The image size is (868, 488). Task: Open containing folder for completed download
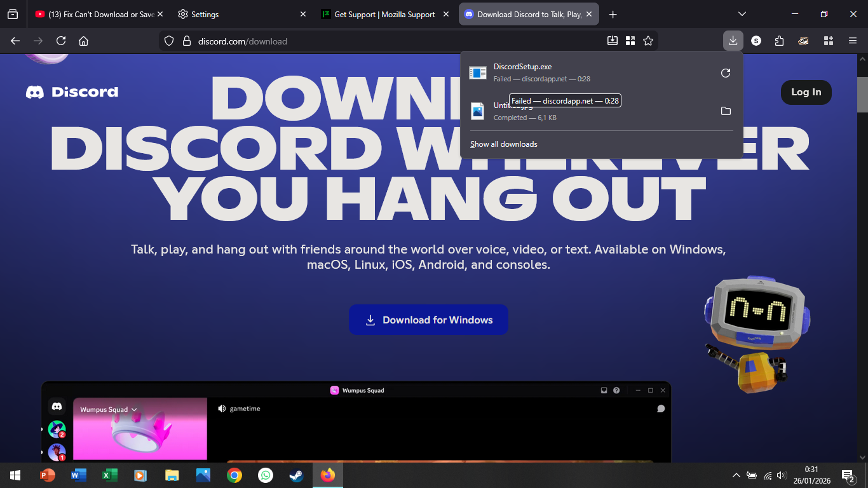click(x=725, y=111)
